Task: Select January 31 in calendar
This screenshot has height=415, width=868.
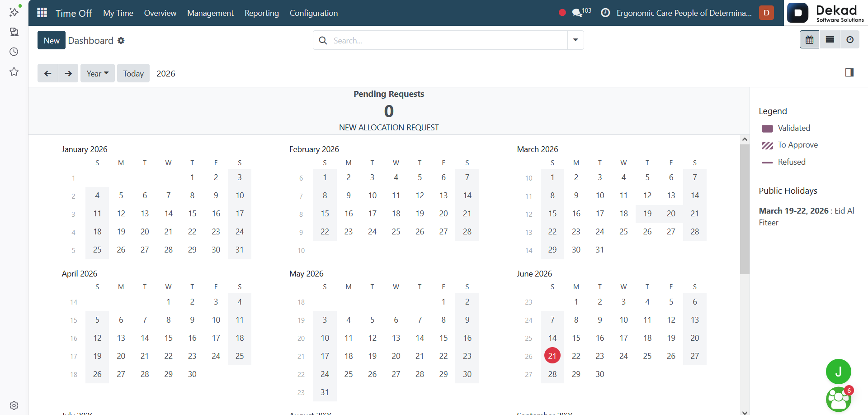Action: click(x=240, y=250)
